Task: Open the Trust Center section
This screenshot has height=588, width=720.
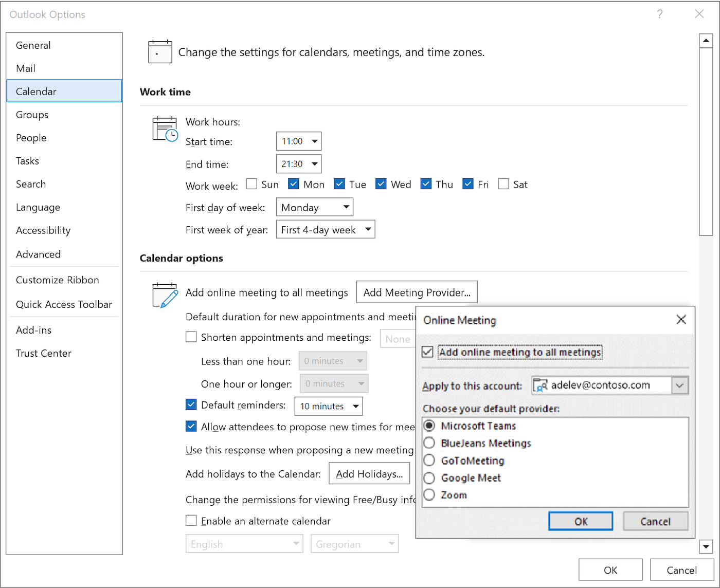Action: [44, 353]
